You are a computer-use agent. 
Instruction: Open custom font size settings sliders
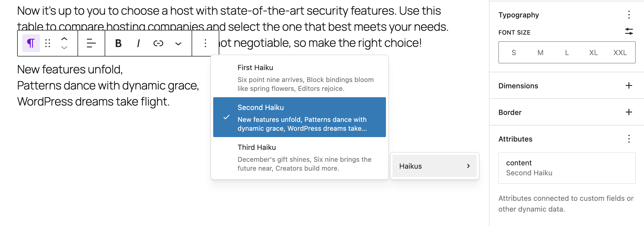coord(629,32)
